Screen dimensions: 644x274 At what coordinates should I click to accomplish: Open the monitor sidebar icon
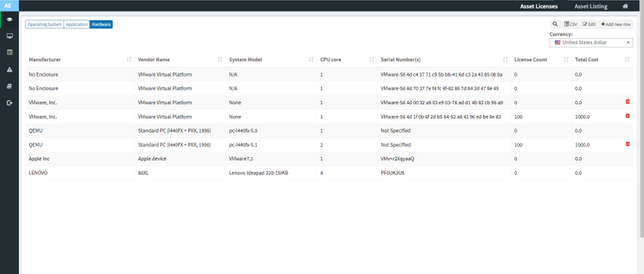coord(10,36)
